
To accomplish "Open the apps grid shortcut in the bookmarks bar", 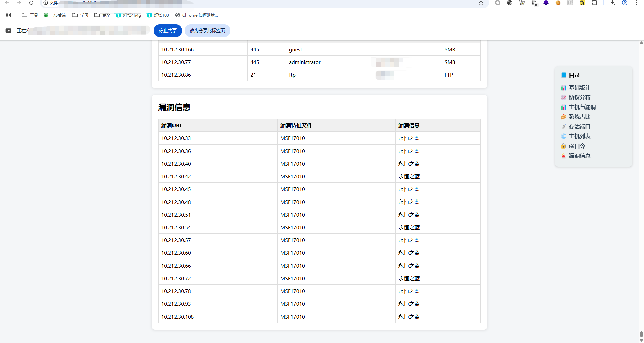I will point(8,15).
